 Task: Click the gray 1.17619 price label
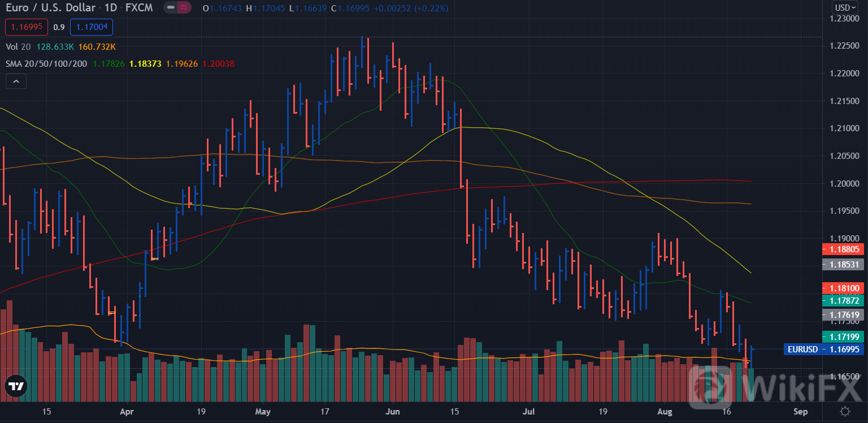coord(844,315)
